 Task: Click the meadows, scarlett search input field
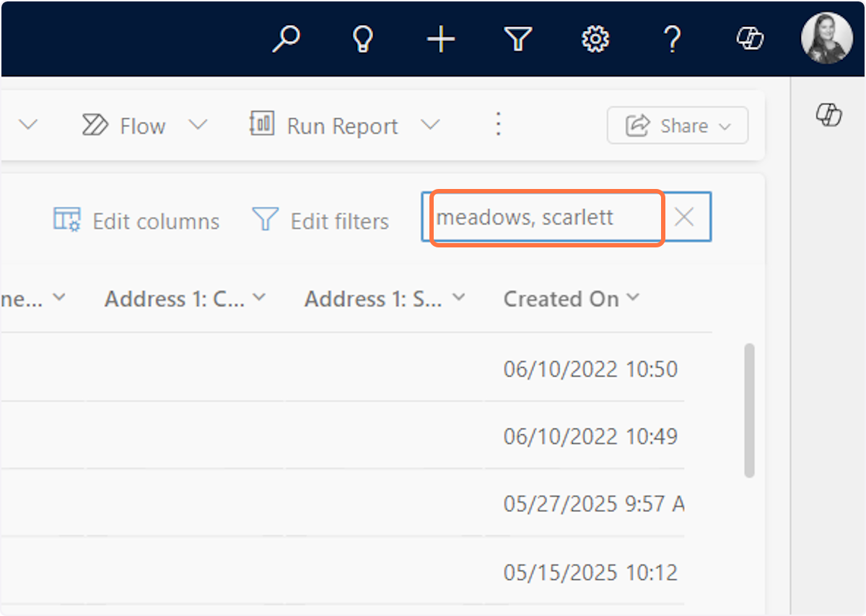pos(543,217)
